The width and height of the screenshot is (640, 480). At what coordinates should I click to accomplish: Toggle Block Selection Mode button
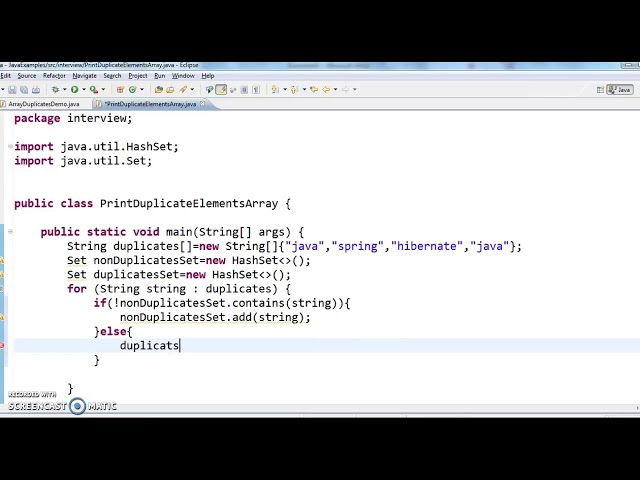(x=244, y=89)
